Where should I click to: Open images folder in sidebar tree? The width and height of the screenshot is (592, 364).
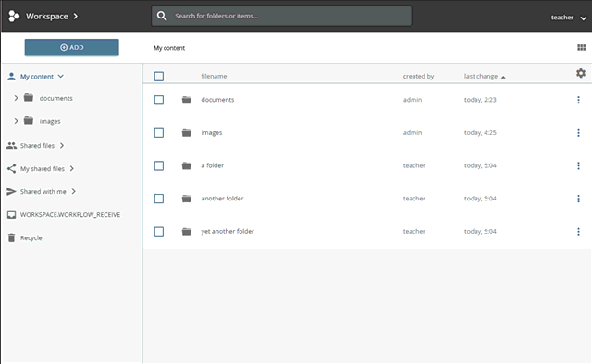click(50, 121)
